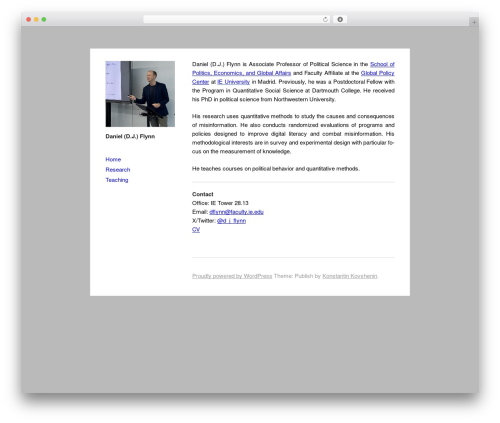Viewport: 500px width, 423px height.
Task: Click the Daniel (D.J.) Flynn site title
Action: tap(130, 136)
